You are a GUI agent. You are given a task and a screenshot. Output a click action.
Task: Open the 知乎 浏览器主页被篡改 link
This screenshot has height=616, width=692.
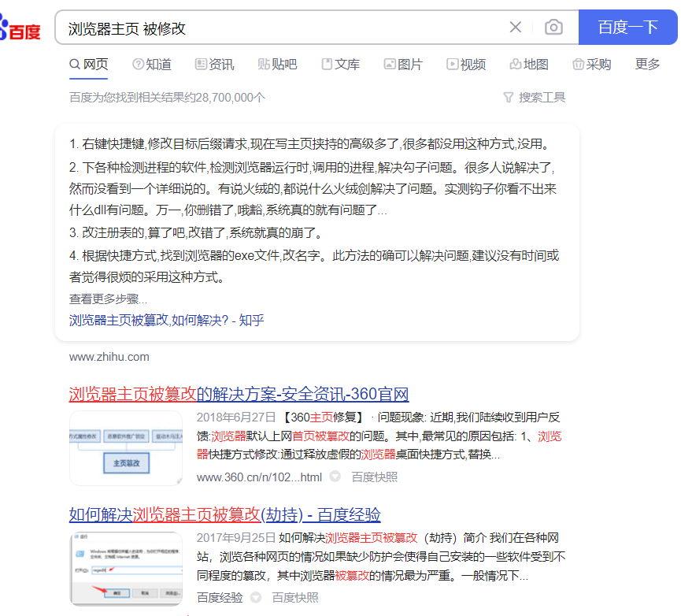pyautogui.click(x=166, y=320)
